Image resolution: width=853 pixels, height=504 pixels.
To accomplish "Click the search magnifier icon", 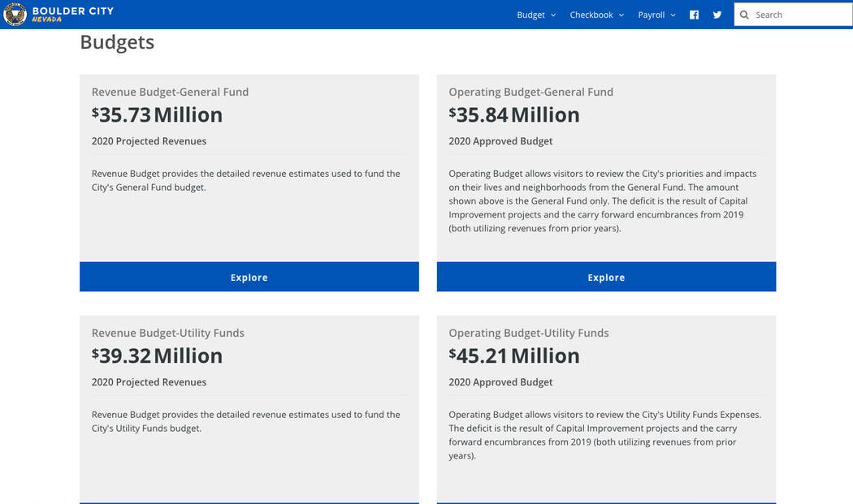I will tap(744, 15).
